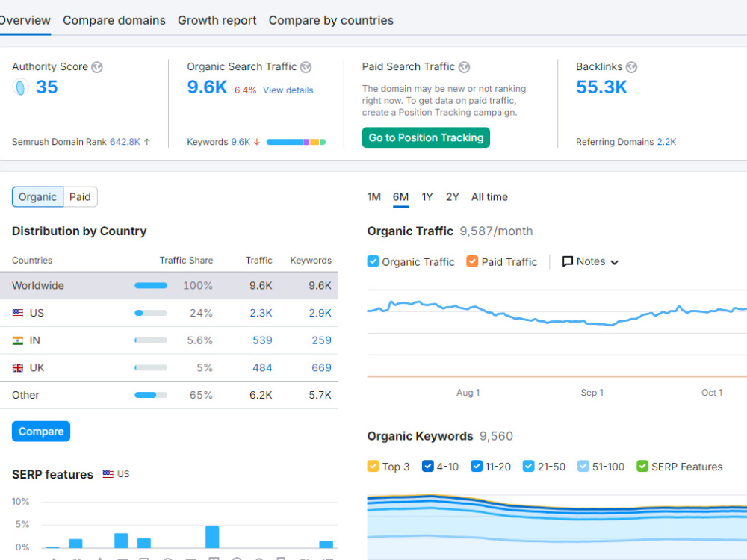Click the blue Compare button

pyautogui.click(x=41, y=432)
